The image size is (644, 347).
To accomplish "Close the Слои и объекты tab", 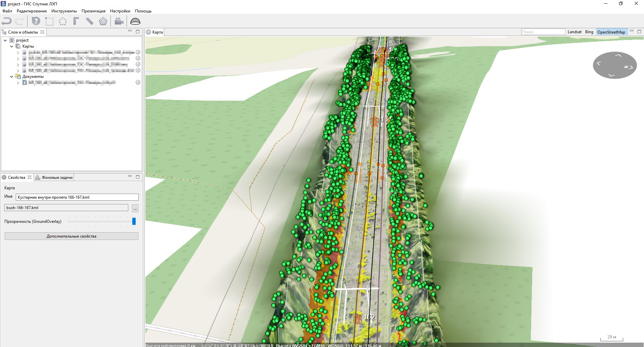I will (42, 32).
